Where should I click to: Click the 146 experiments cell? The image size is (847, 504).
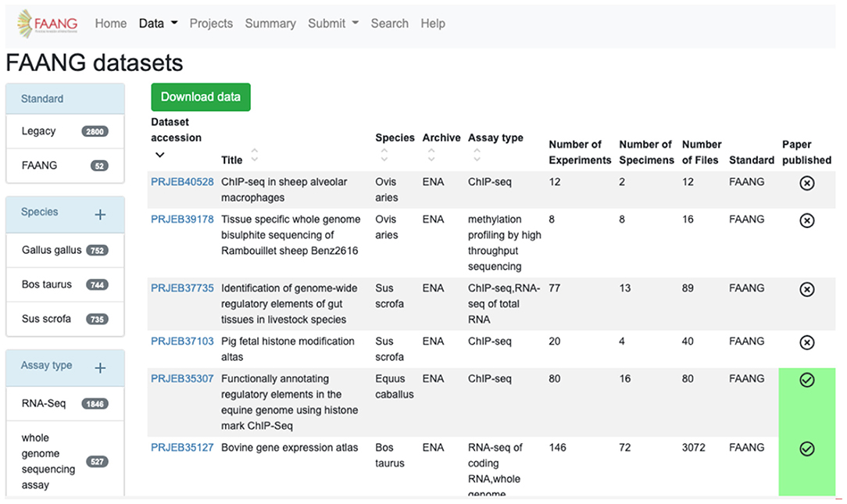click(x=557, y=448)
